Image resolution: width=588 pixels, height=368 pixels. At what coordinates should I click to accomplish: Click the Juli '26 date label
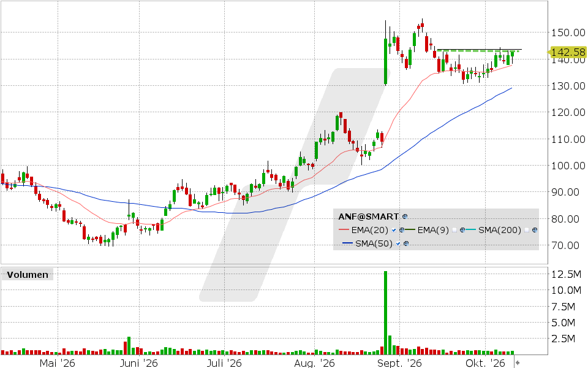(x=224, y=363)
